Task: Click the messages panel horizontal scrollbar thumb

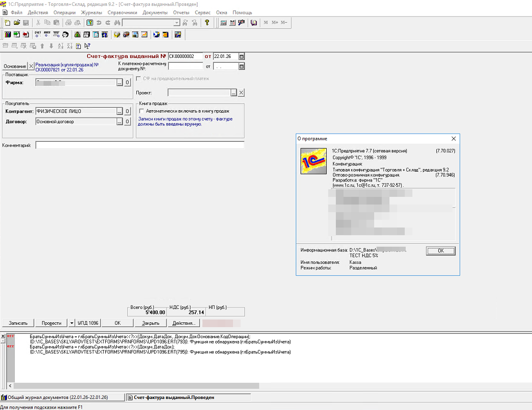Action: [136, 386]
